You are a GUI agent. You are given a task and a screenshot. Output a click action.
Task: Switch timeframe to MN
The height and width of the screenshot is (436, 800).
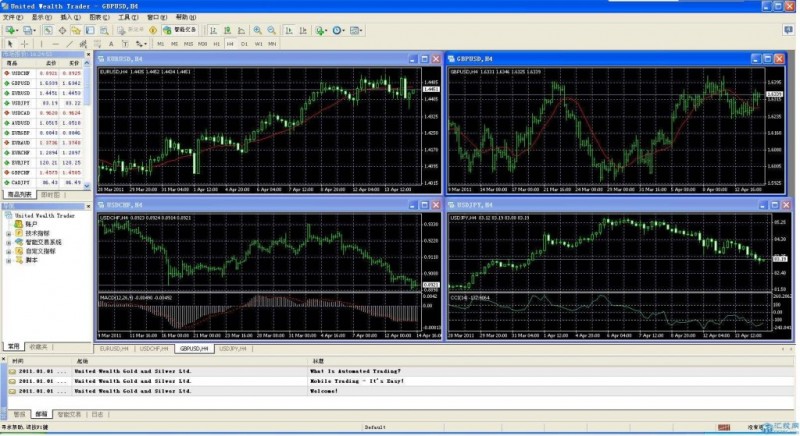(x=272, y=44)
